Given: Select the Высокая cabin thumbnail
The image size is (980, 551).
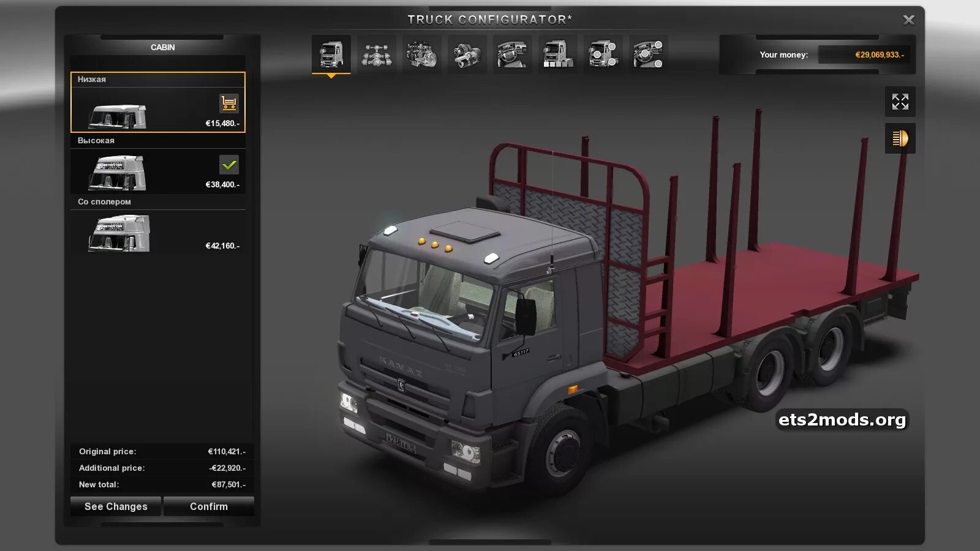Looking at the screenshot, I should click(x=118, y=173).
